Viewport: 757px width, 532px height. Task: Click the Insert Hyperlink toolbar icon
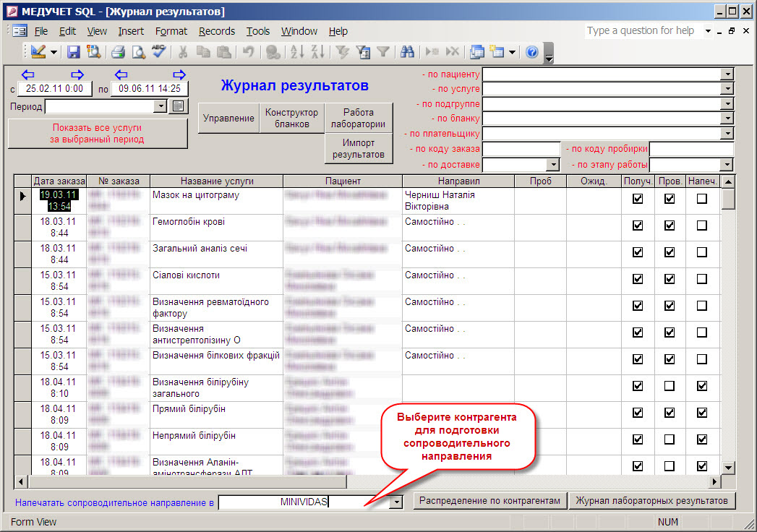pos(273,51)
